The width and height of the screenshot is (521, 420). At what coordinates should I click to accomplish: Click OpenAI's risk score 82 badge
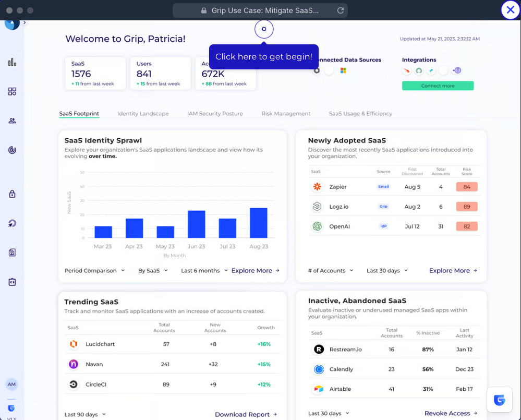pyautogui.click(x=467, y=226)
